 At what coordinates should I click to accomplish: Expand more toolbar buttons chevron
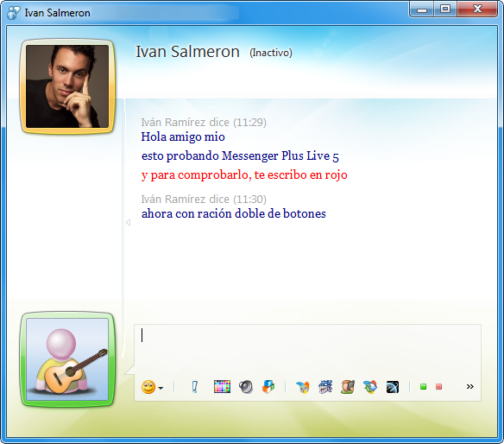pos(470,386)
